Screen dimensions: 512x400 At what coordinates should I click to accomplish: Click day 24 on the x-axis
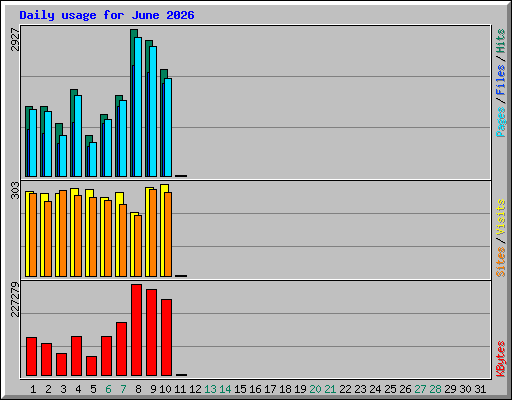click(x=375, y=389)
